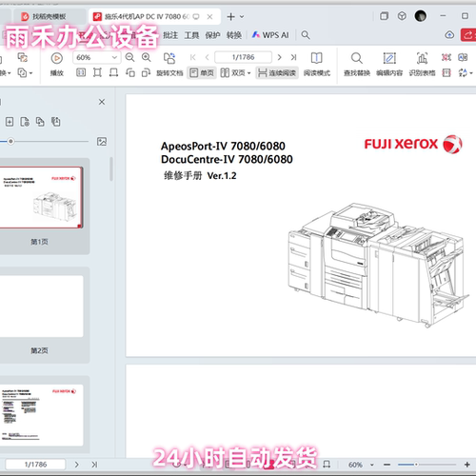Click the PDF convert icon beside zoom in
This screenshot has height=476, width=476.
click(169, 58)
